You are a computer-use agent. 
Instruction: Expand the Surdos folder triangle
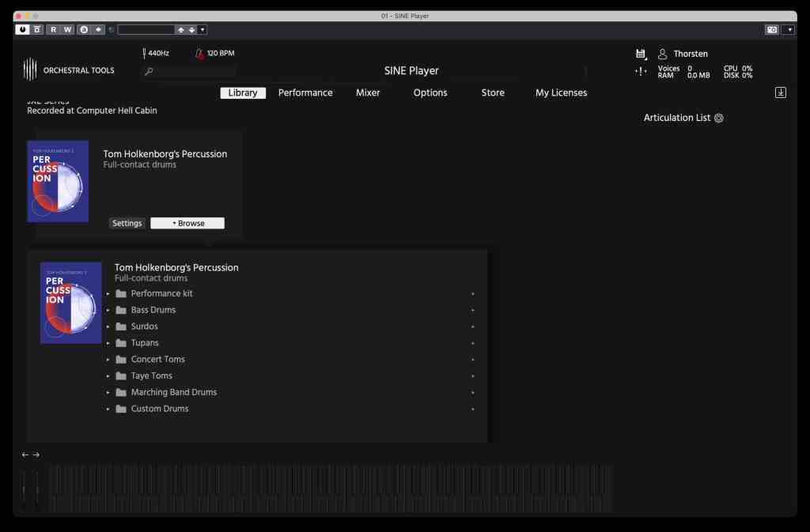coord(108,326)
